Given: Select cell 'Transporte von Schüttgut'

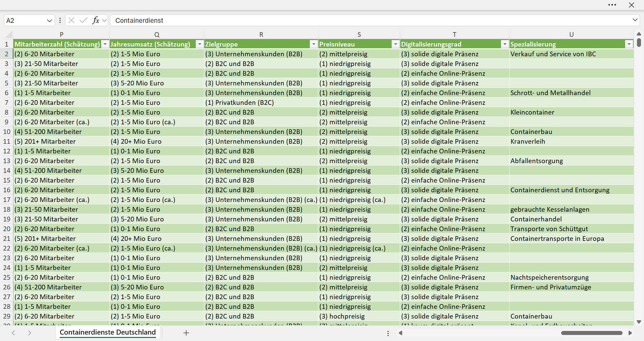Looking at the screenshot, I should click(571, 229).
